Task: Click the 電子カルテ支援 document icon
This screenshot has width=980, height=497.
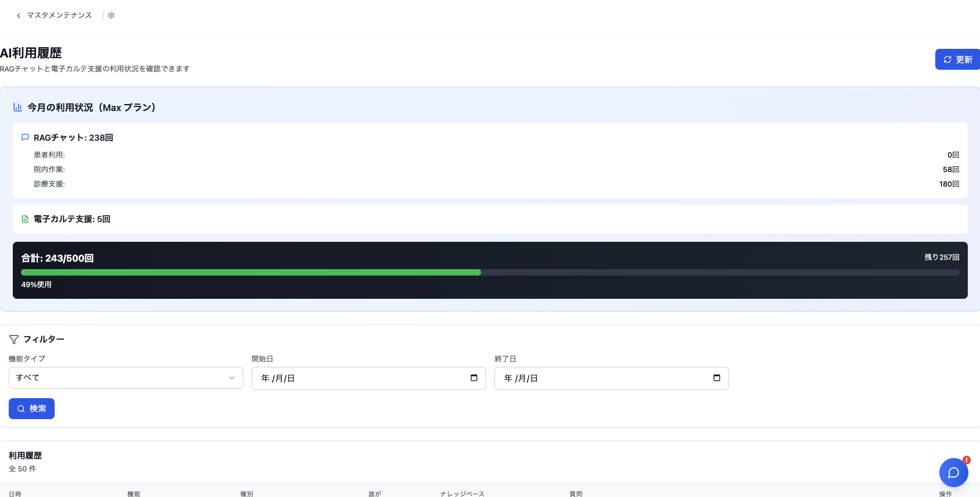Action: [x=25, y=219]
